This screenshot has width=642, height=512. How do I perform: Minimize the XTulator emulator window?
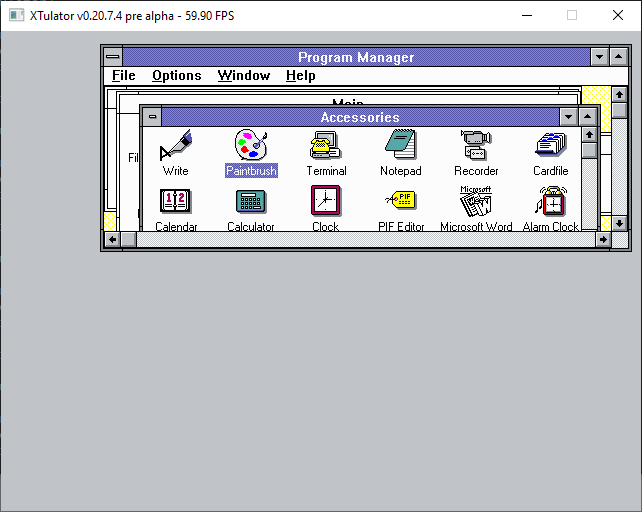pos(527,16)
